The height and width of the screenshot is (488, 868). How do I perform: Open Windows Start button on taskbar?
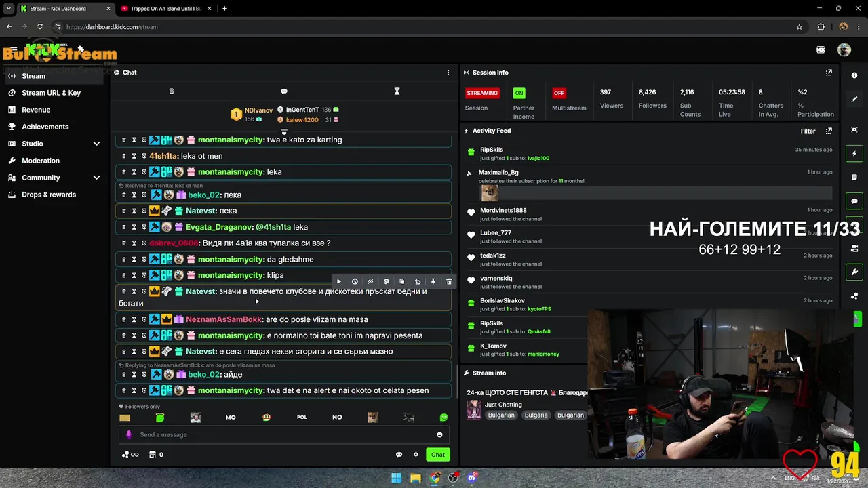tap(396, 478)
